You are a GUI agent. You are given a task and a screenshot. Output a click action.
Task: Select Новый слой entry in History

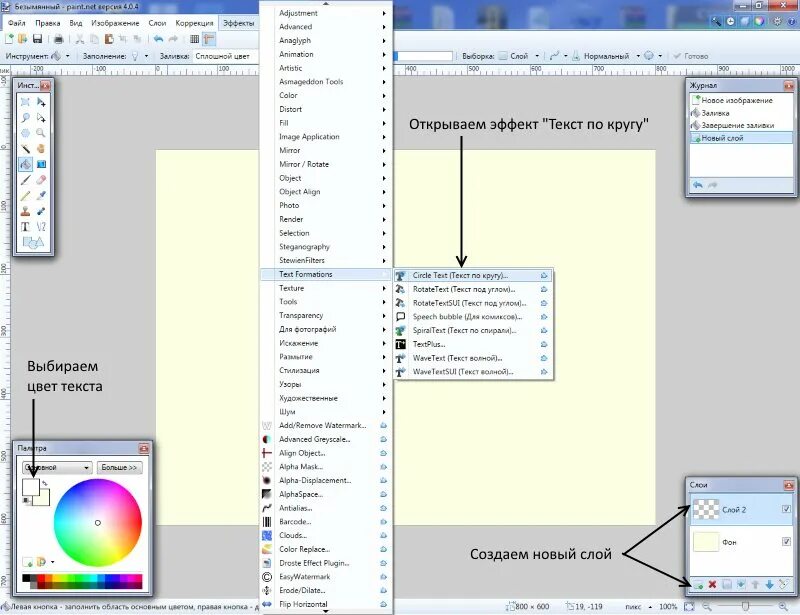[740, 138]
